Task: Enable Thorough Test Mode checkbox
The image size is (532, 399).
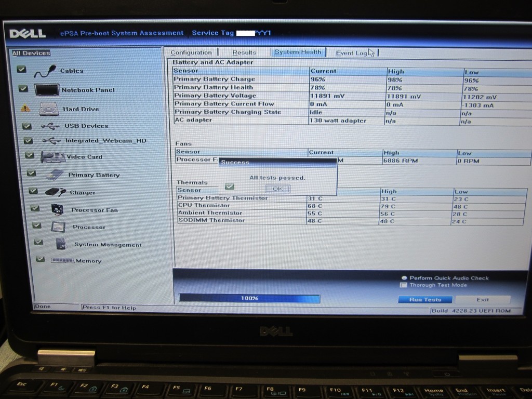Action: (403, 285)
